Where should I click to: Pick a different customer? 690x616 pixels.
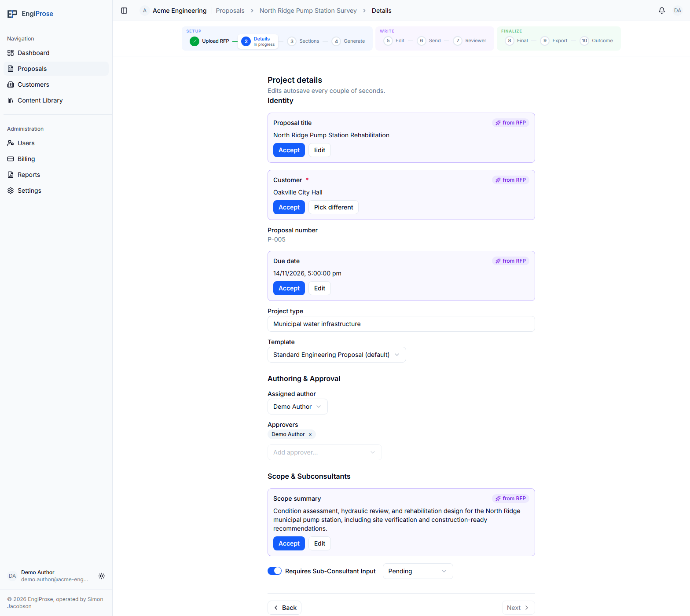(334, 207)
